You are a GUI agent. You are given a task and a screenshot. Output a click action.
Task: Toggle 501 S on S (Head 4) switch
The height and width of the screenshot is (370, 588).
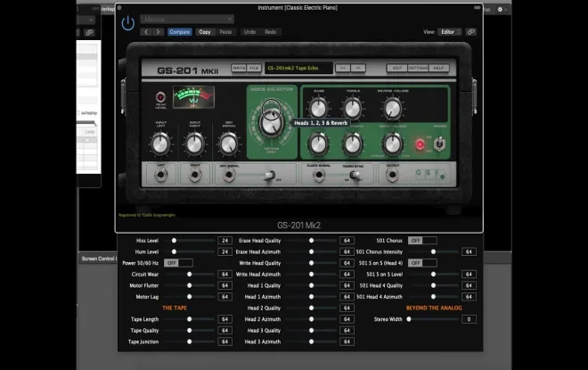coord(422,263)
